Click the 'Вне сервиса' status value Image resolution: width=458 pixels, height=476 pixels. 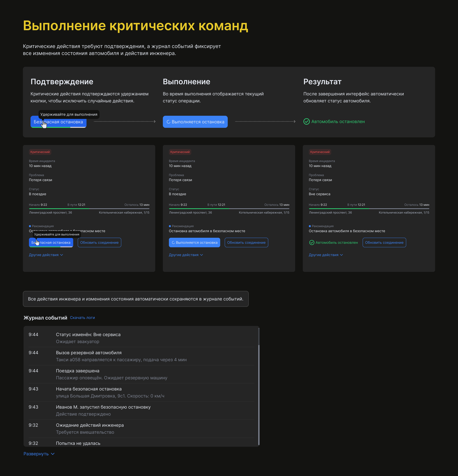[x=319, y=194]
